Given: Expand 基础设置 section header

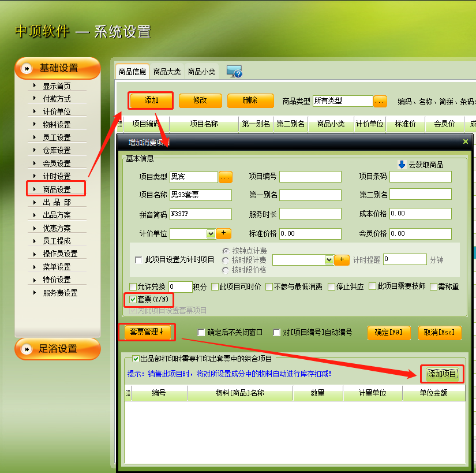Looking at the screenshot, I should click(x=58, y=68).
